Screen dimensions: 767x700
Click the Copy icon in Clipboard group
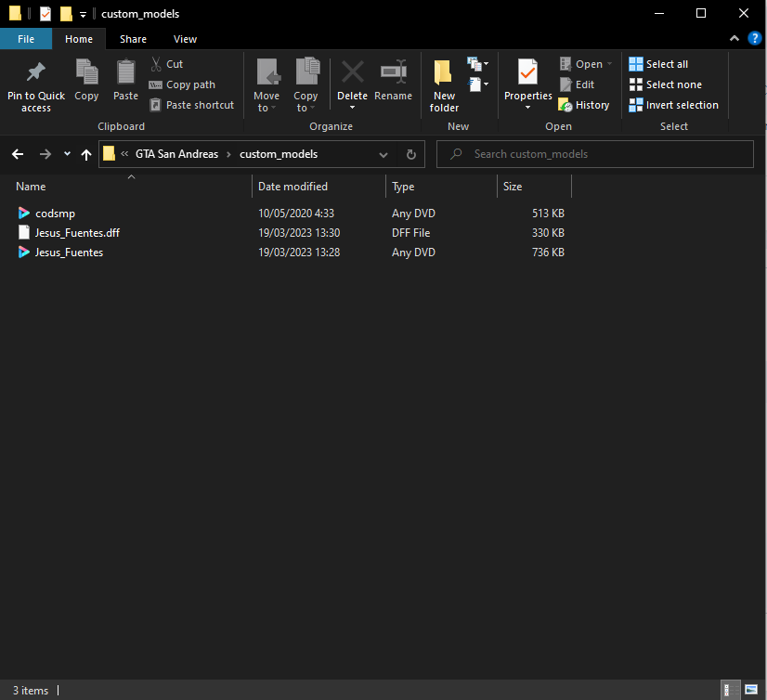point(86,71)
